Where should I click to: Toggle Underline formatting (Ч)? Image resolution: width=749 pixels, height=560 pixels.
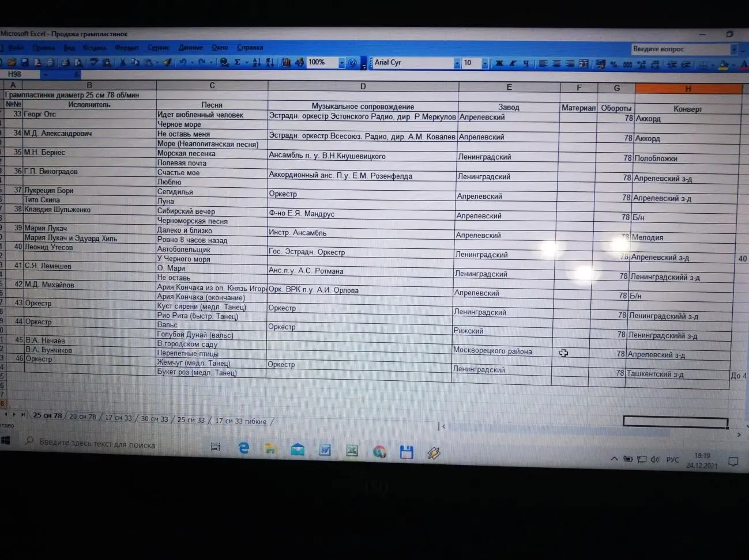[526, 63]
